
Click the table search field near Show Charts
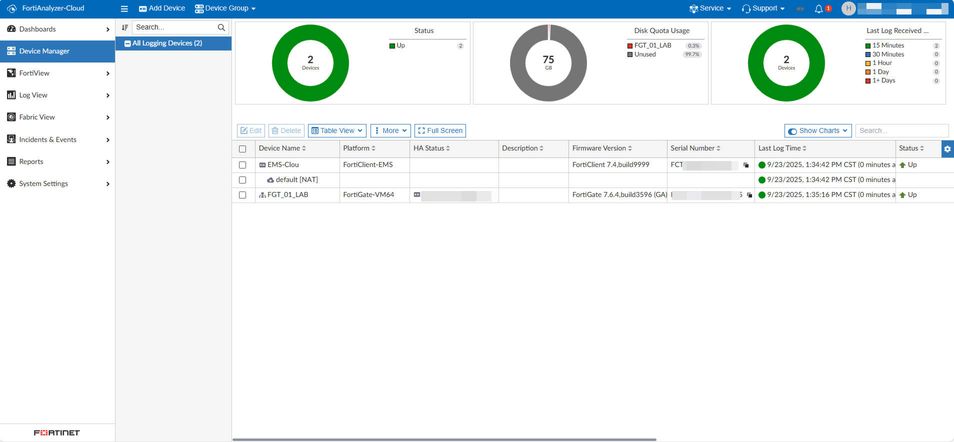(x=901, y=131)
